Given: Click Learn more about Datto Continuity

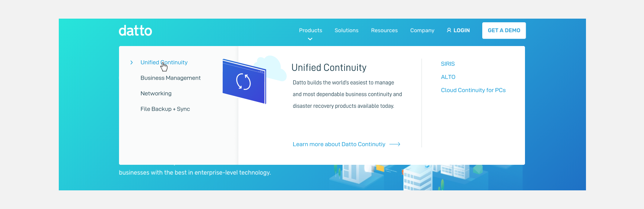Looking at the screenshot, I should click(x=339, y=144).
